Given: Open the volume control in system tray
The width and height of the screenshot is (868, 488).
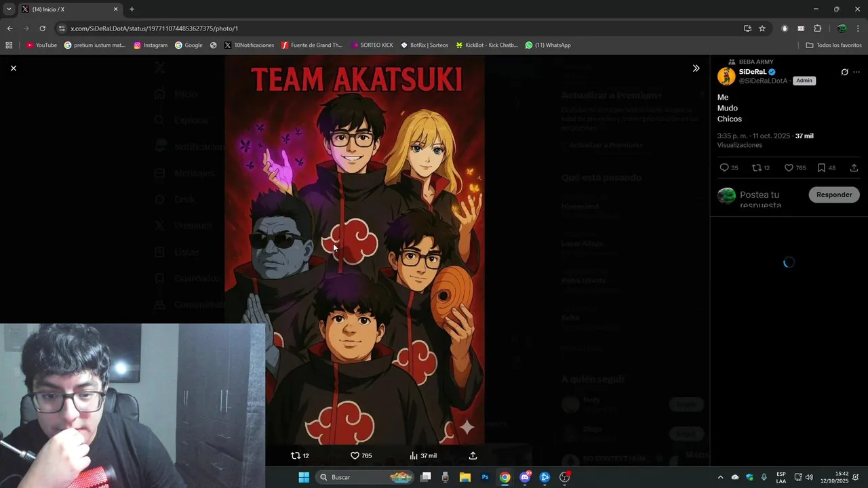Looking at the screenshot, I should 809,477.
